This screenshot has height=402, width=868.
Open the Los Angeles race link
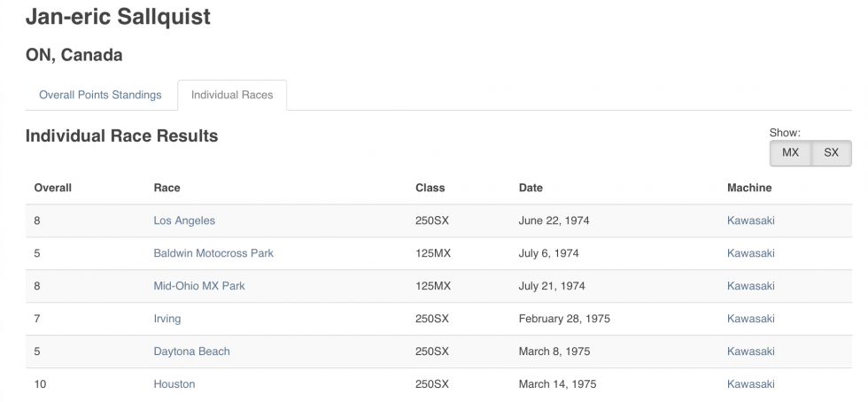[184, 220]
